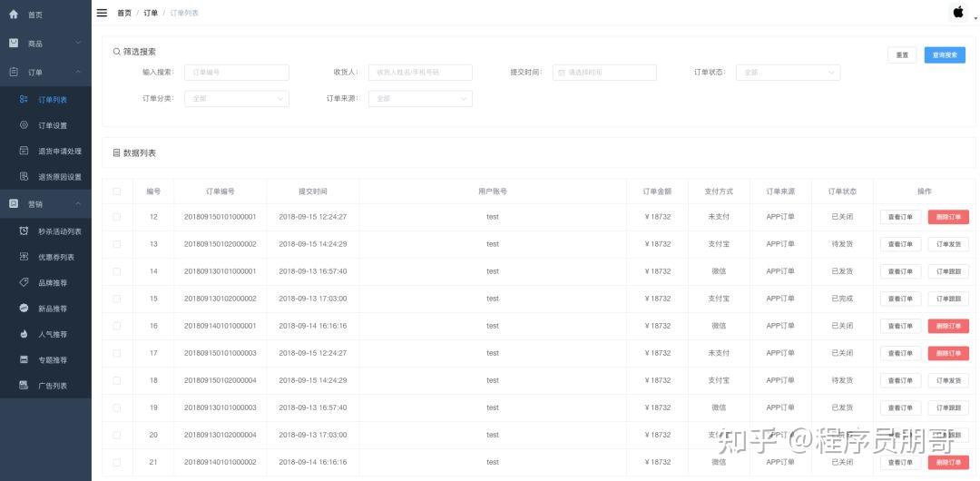The height and width of the screenshot is (481, 980).
Task: Check the checkbox for row 19
Action: (x=117, y=407)
